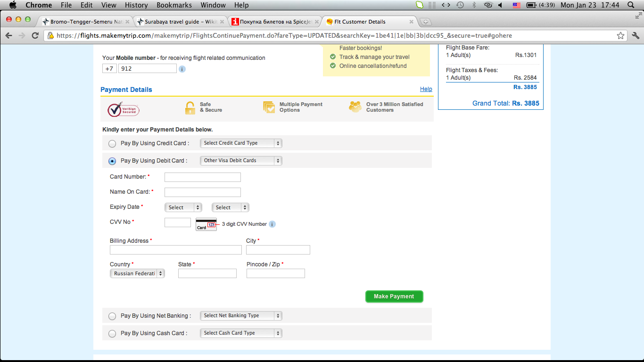Click the CVV number info icon

coord(272,224)
